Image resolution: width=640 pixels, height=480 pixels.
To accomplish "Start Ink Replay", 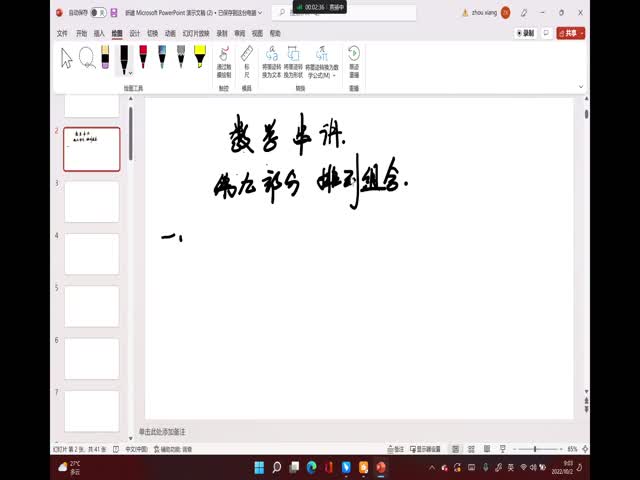I will pyautogui.click(x=354, y=62).
